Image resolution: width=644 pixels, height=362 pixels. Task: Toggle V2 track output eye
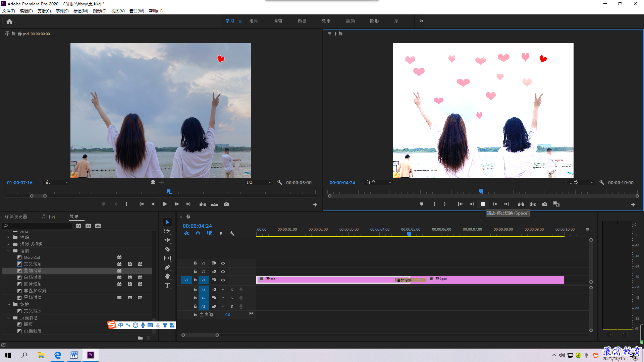(x=223, y=272)
